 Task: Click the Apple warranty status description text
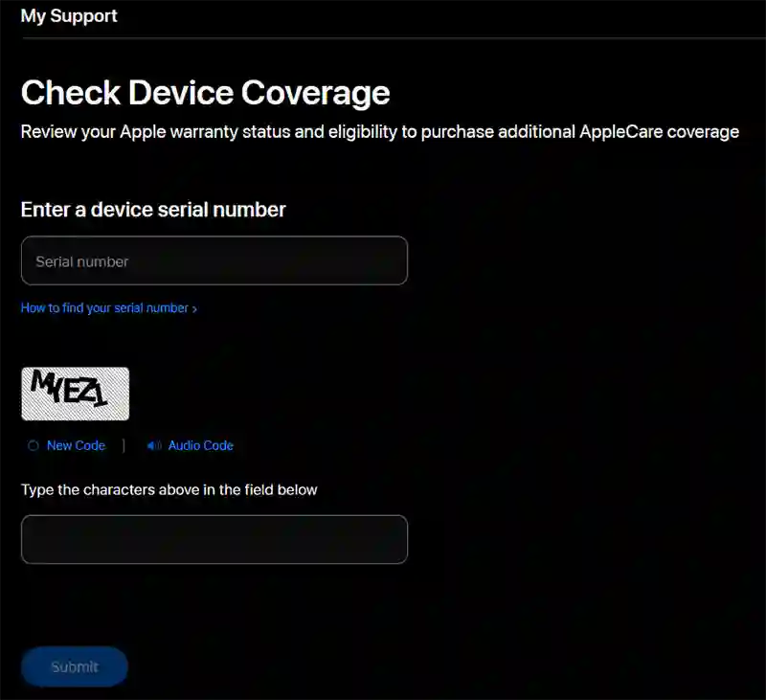[379, 132]
